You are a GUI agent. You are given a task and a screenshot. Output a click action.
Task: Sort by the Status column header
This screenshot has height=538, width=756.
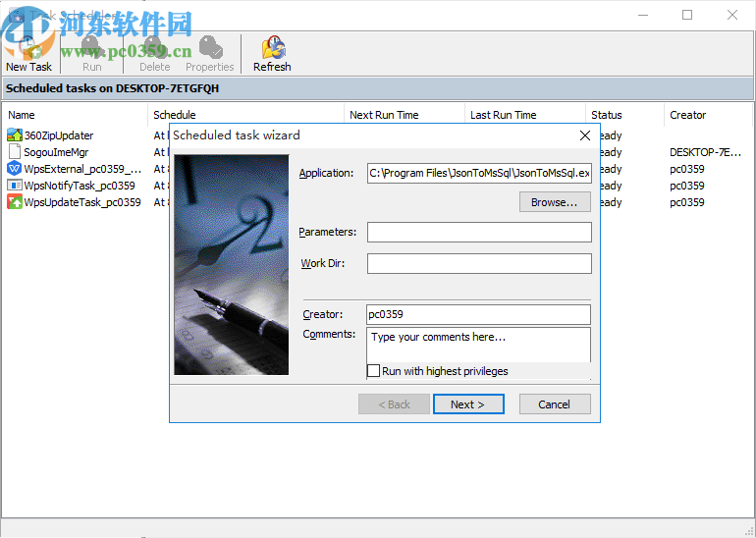click(x=624, y=115)
